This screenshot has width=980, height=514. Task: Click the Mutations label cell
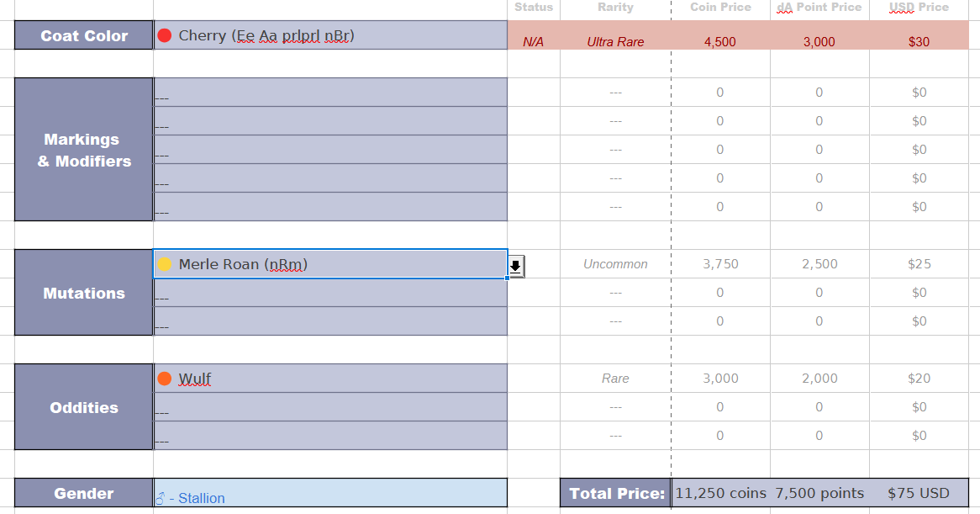coord(84,293)
